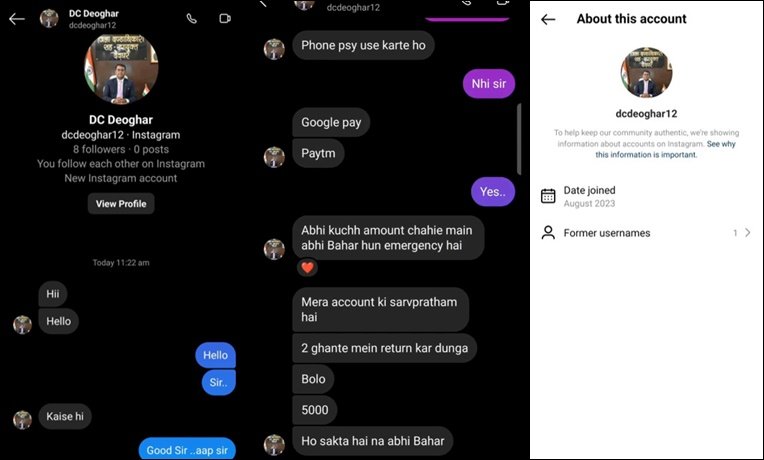Expand Former usernames with the chevron arrow
Image resolution: width=764 pixels, height=460 pixels.
[x=748, y=233]
